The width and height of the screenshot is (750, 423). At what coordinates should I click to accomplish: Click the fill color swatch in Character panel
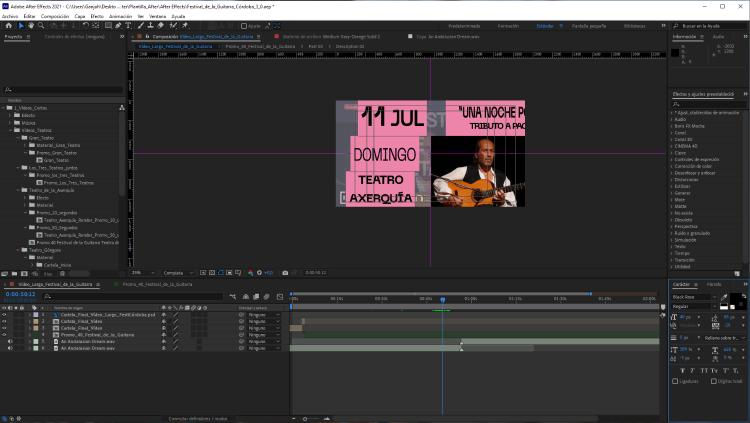[734, 299]
